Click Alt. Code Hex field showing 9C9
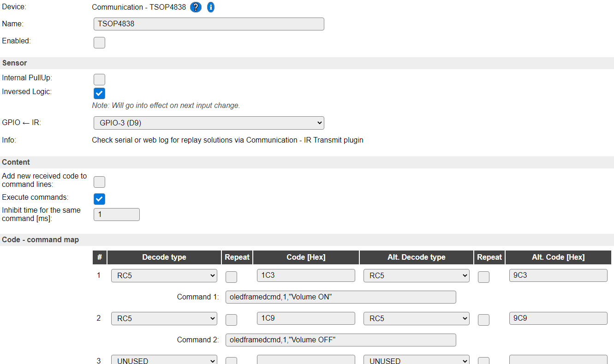The height and width of the screenshot is (364, 614). (x=558, y=318)
